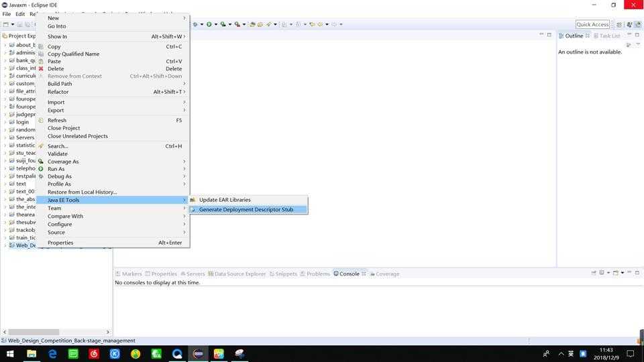
Task: Open the New submenu
Action: click(113, 18)
